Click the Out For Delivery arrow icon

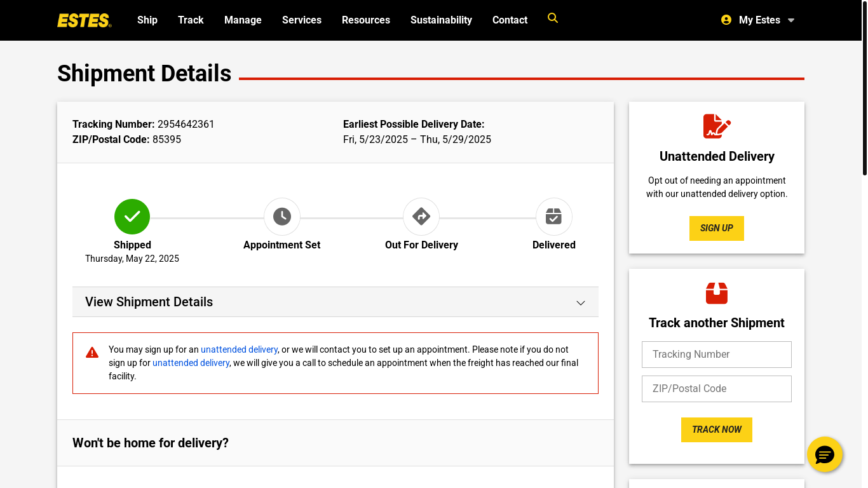(x=421, y=217)
